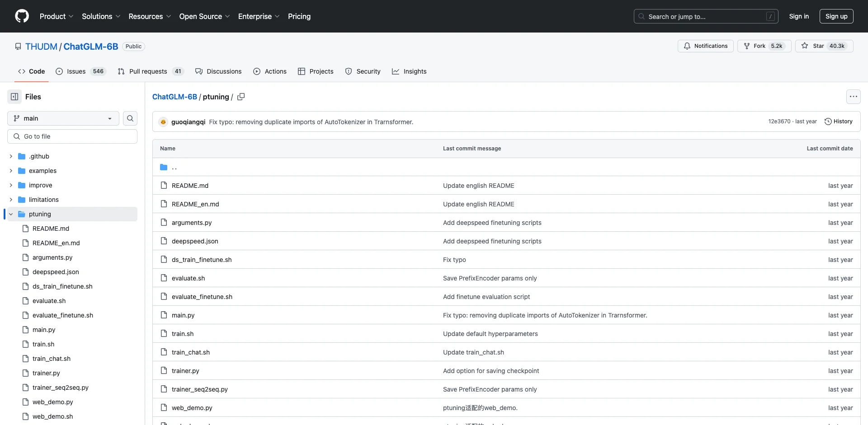Viewport: 868px width, 425px height.
Task: Open the main branch selector dropdown
Action: [63, 118]
